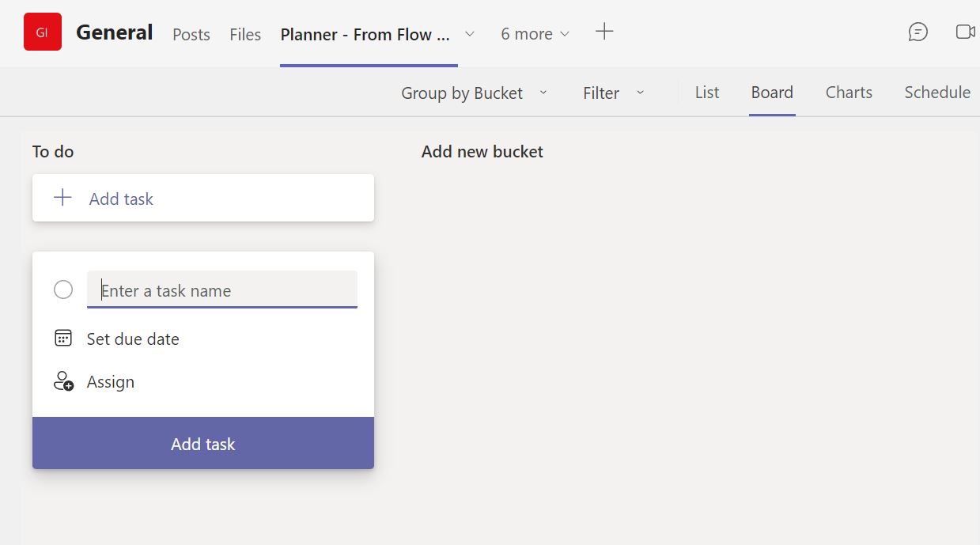Open the 6 more tabs dropdown

[535, 34]
